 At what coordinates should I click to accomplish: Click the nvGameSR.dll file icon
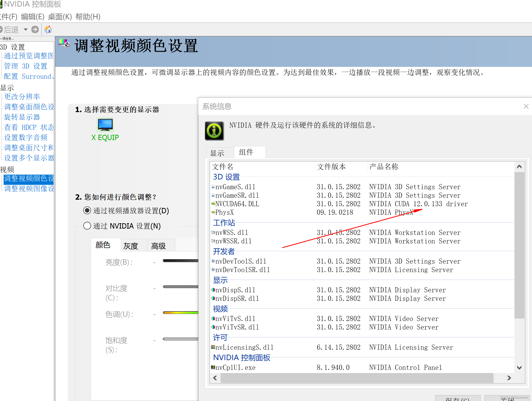(213, 195)
